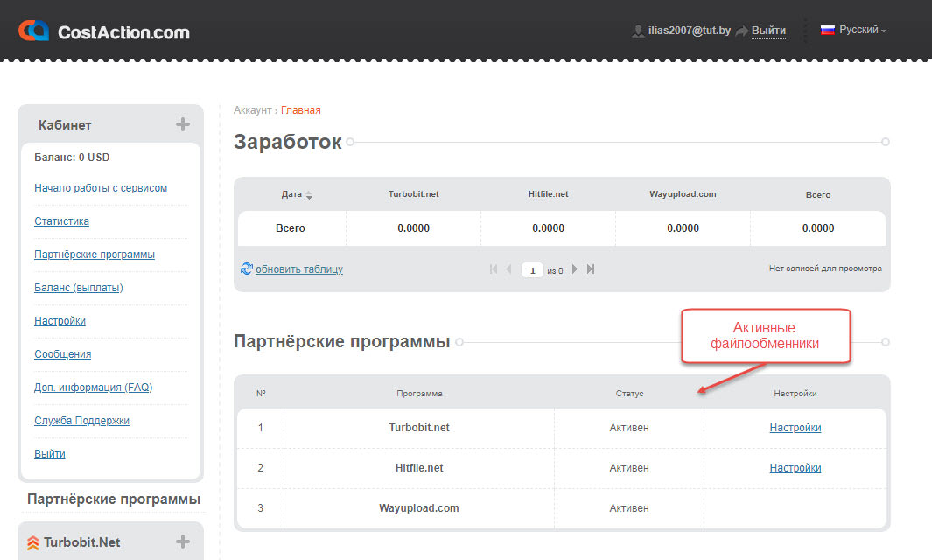Click the Баланс: 0 USD text
This screenshot has width=932, height=560.
(72, 157)
